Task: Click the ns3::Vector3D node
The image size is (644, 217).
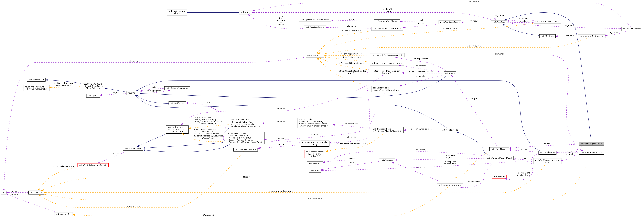Action: pyautogui.click(x=315, y=164)
